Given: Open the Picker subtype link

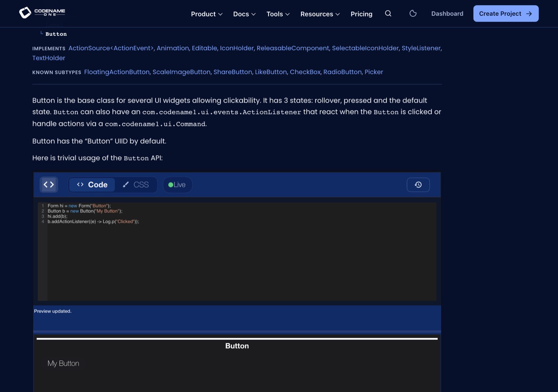Looking at the screenshot, I should (374, 72).
